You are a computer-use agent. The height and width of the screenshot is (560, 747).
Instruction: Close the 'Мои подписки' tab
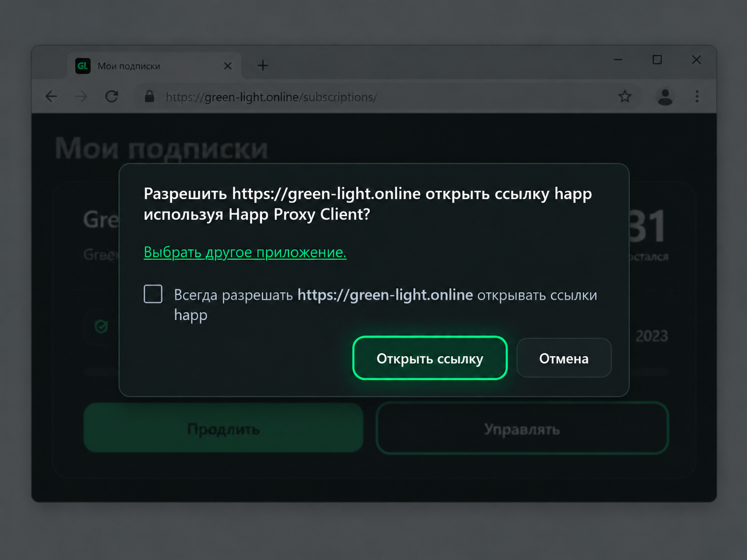[x=228, y=66]
